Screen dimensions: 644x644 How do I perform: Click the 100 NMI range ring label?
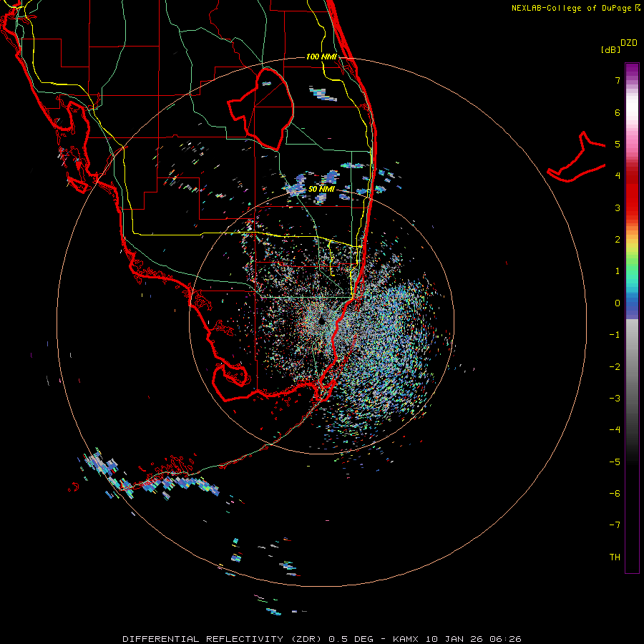coord(321,57)
